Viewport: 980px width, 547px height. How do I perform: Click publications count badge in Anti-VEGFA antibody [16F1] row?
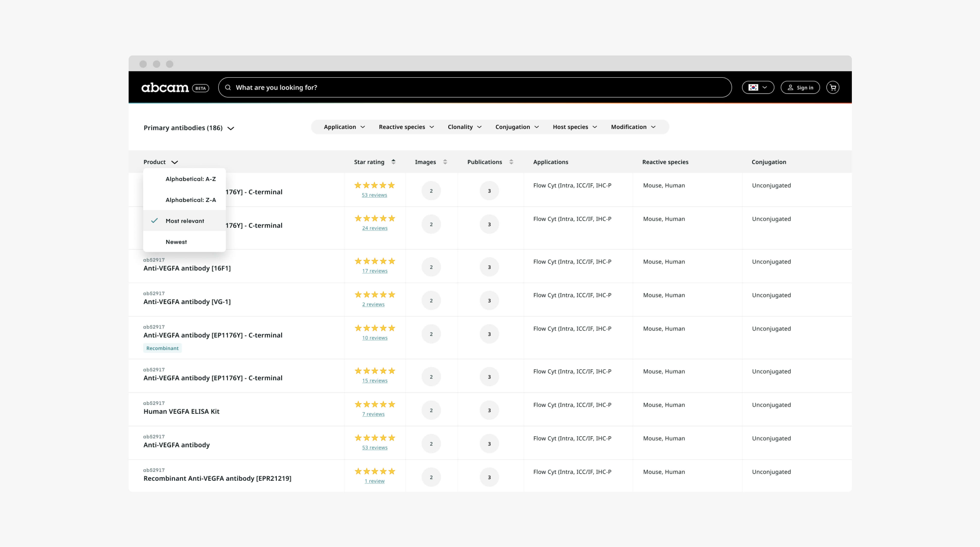[489, 267]
